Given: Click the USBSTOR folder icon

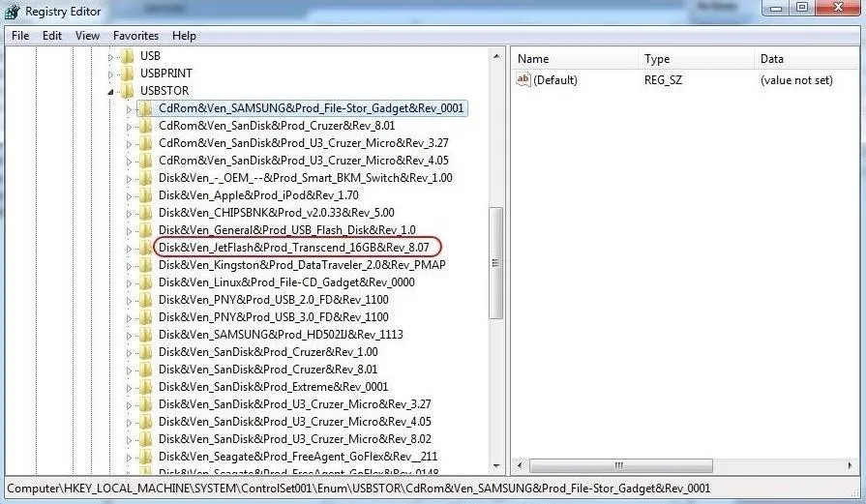Looking at the screenshot, I should [128, 91].
